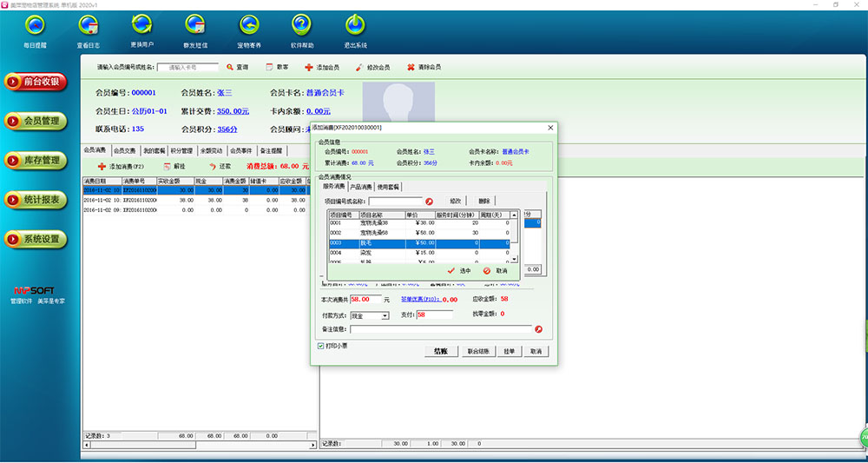Click the 选中 confirm selection button
This screenshot has height=463, width=868.
point(459,270)
